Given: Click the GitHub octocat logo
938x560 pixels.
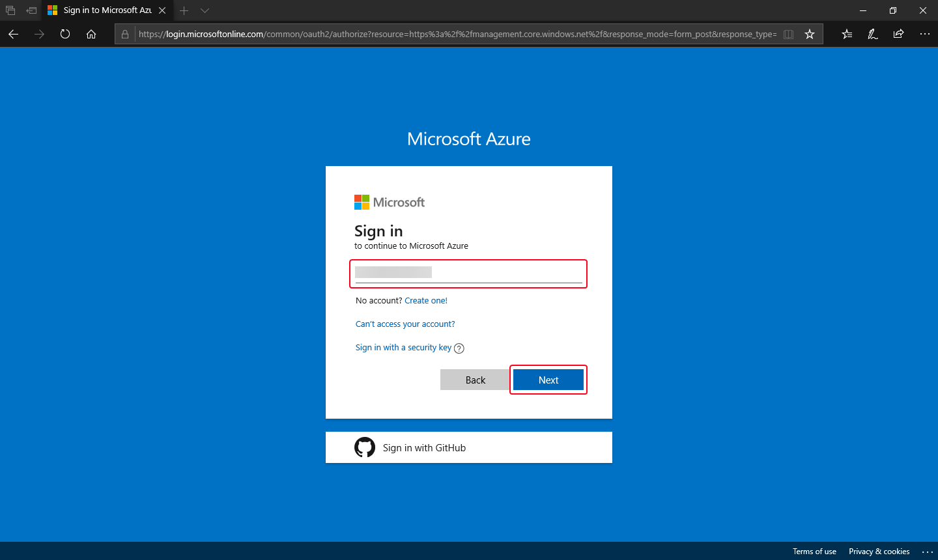Looking at the screenshot, I should (365, 447).
